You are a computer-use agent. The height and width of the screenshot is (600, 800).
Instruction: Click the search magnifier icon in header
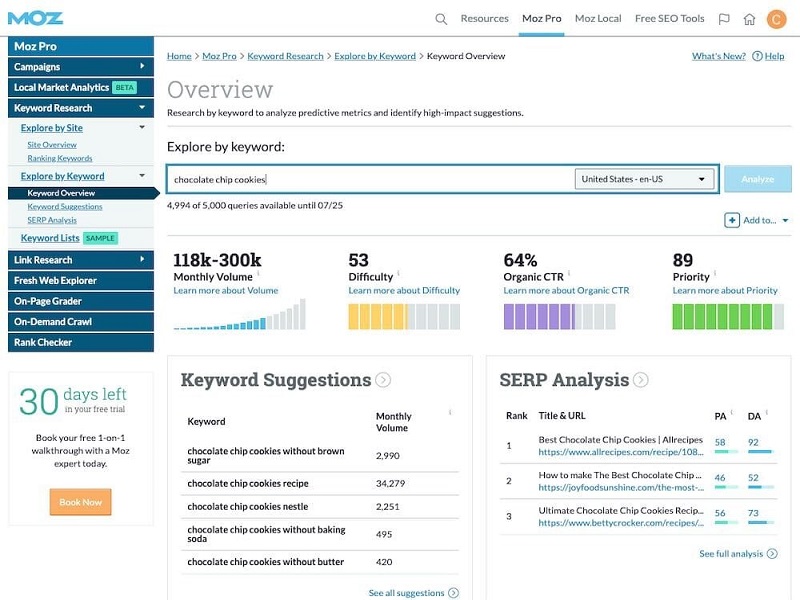tap(441, 19)
